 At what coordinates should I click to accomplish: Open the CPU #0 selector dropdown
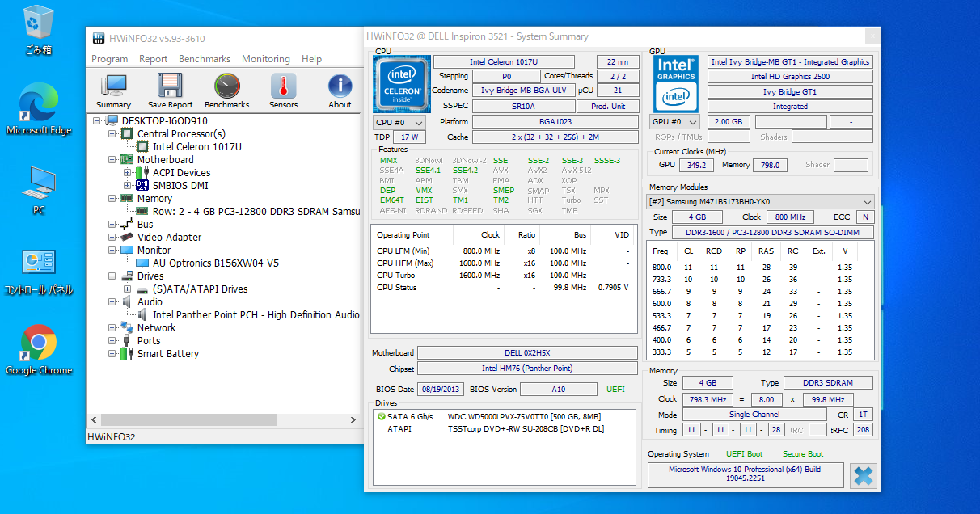[x=399, y=122]
